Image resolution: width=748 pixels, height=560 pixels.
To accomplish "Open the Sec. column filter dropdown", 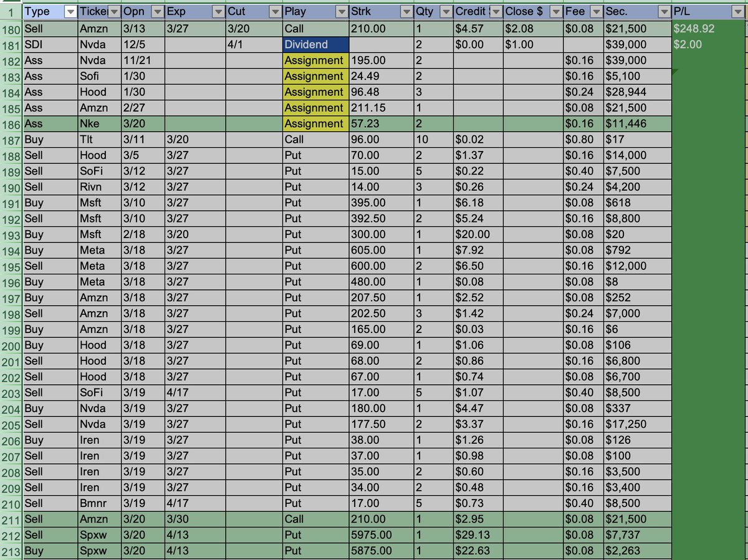I will click(664, 12).
